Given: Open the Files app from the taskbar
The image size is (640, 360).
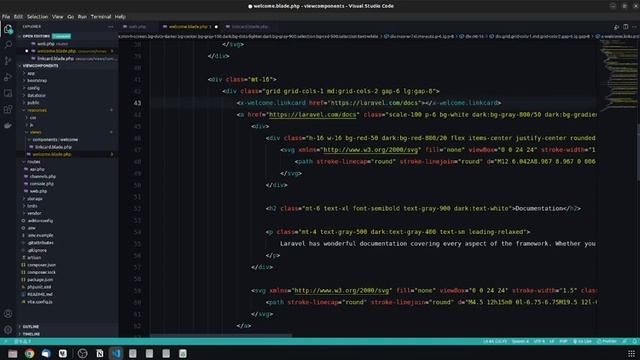Looking at the screenshot, I should pos(13,353).
